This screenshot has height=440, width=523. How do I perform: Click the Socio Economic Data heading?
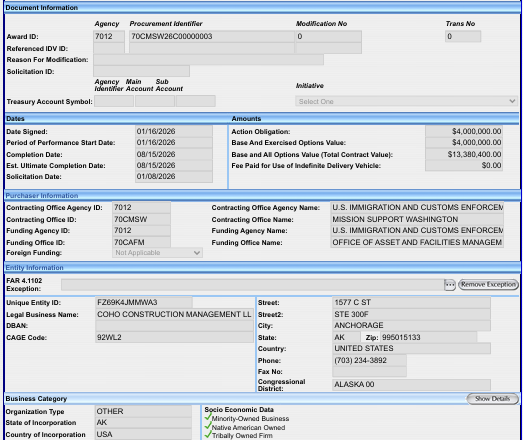(239, 410)
